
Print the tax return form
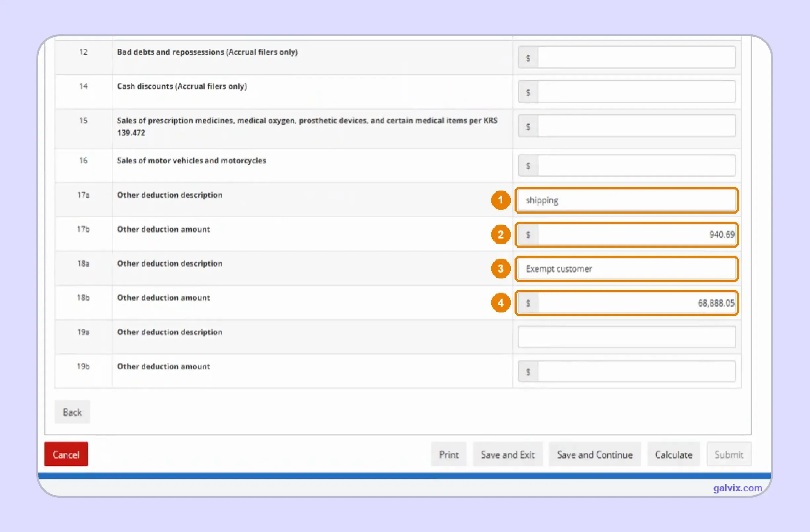point(449,454)
